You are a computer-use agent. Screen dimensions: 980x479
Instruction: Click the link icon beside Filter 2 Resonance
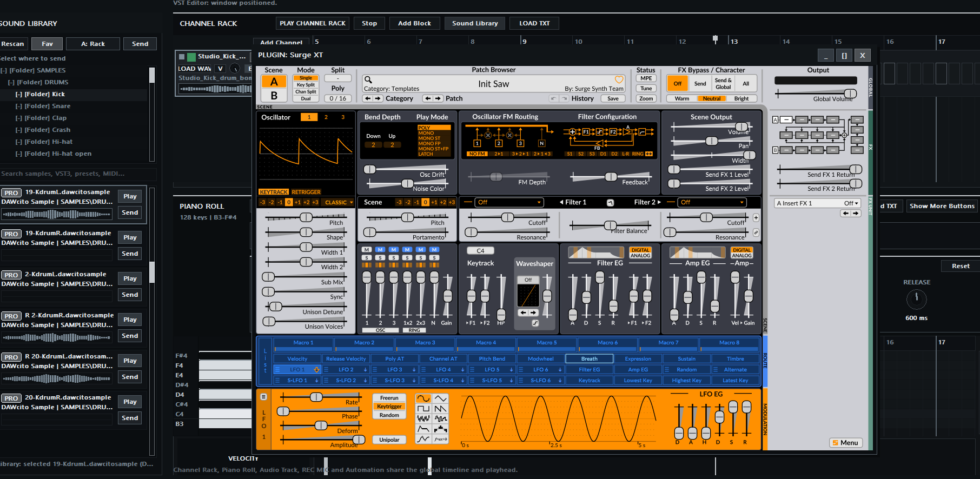[756, 232]
